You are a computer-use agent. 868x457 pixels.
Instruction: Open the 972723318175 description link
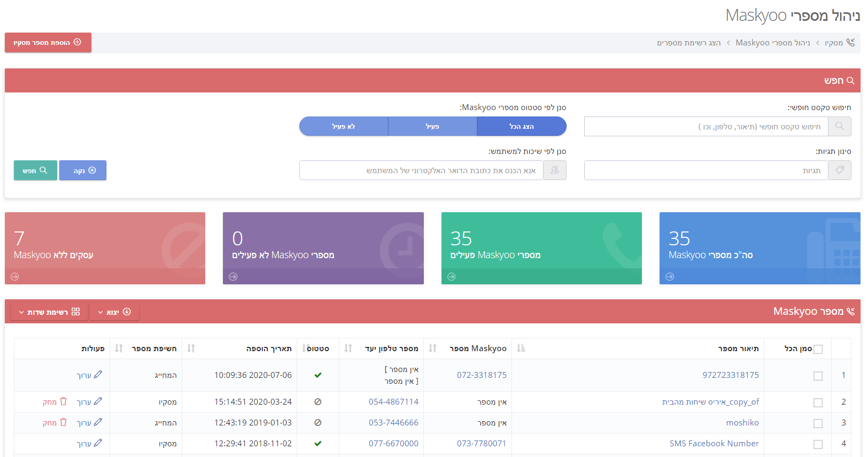(731, 375)
